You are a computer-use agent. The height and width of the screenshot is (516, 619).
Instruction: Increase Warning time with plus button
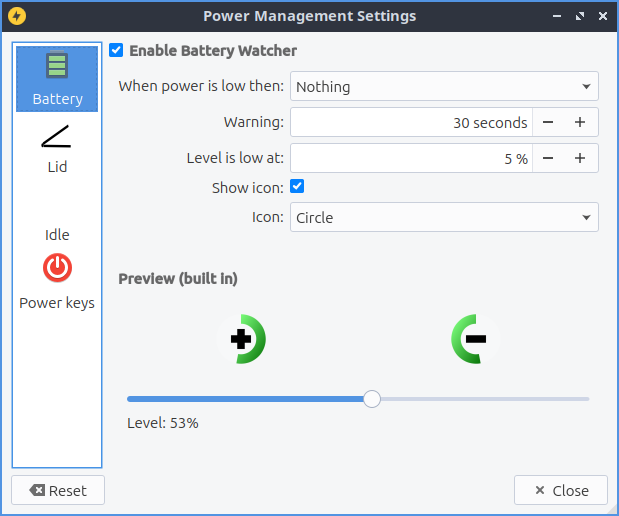point(580,123)
